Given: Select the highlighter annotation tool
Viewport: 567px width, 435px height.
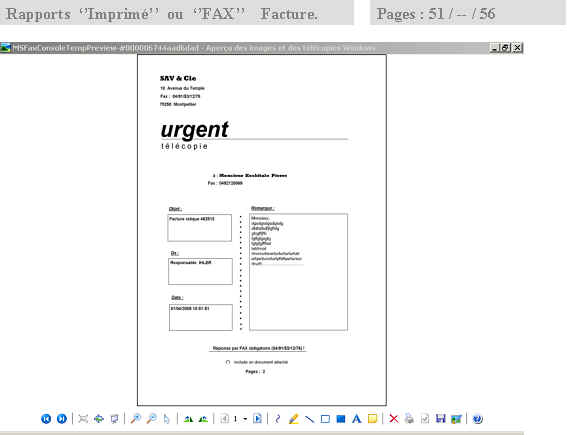Looking at the screenshot, I should [294, 419].
